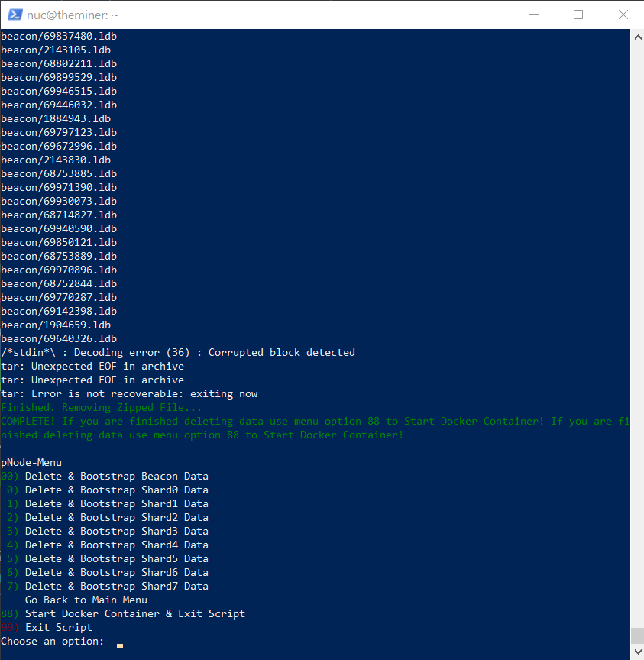644x660 pixels.
Task: Click the line beacon/69837480.ldb
Action: click(x=59, y=37)
